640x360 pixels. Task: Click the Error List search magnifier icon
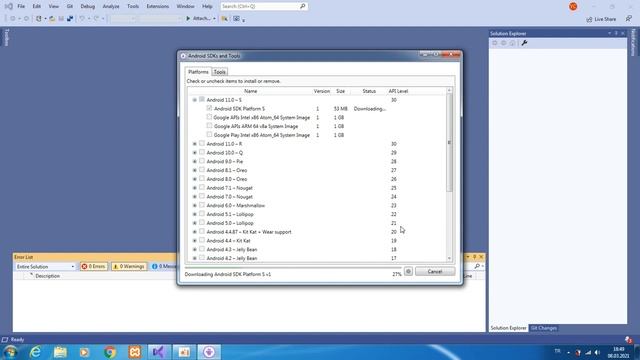477,267
